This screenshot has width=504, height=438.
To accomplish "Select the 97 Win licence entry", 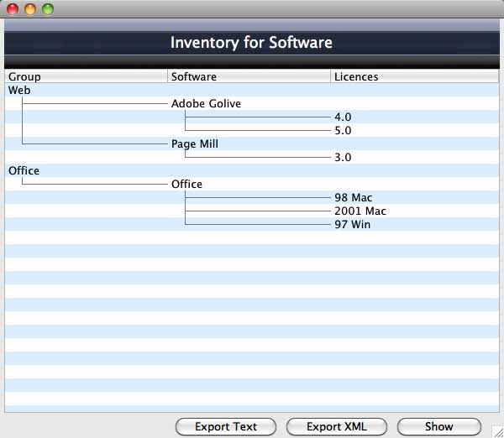I will (x=352, y=225).
